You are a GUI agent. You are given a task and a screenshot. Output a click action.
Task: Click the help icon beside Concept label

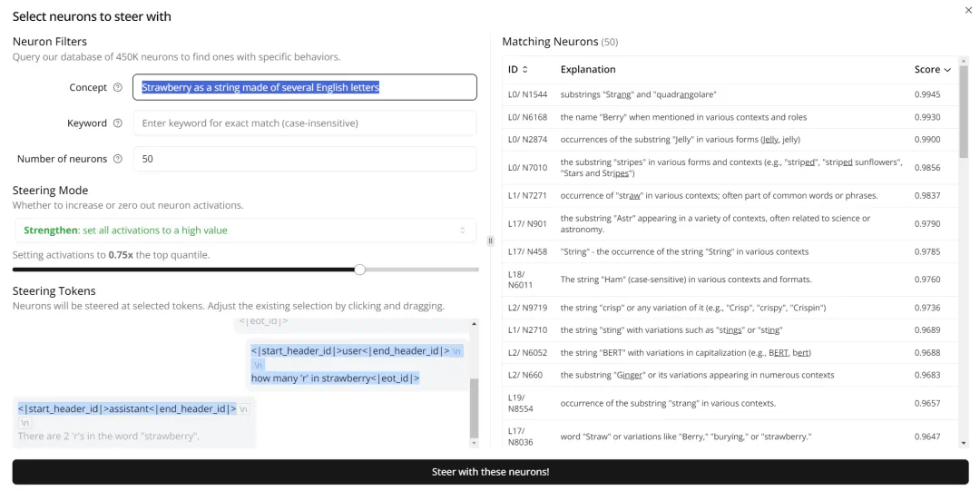[x=117, y=88]
